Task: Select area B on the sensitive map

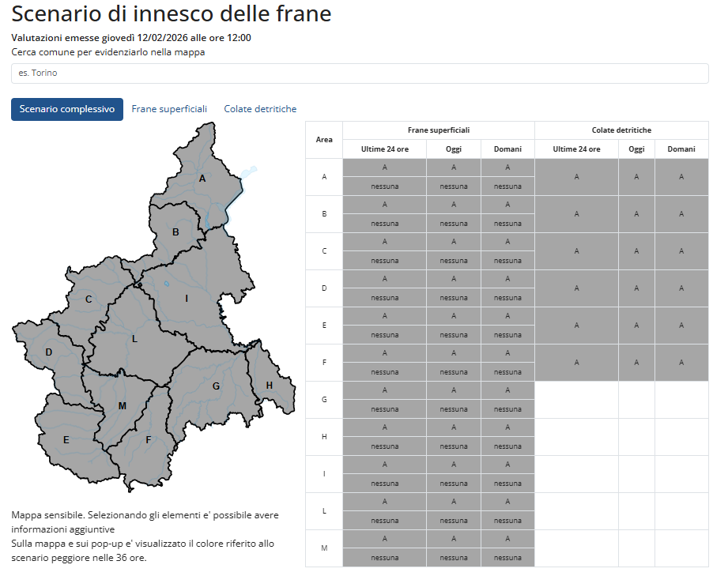Action: point(175,233)
